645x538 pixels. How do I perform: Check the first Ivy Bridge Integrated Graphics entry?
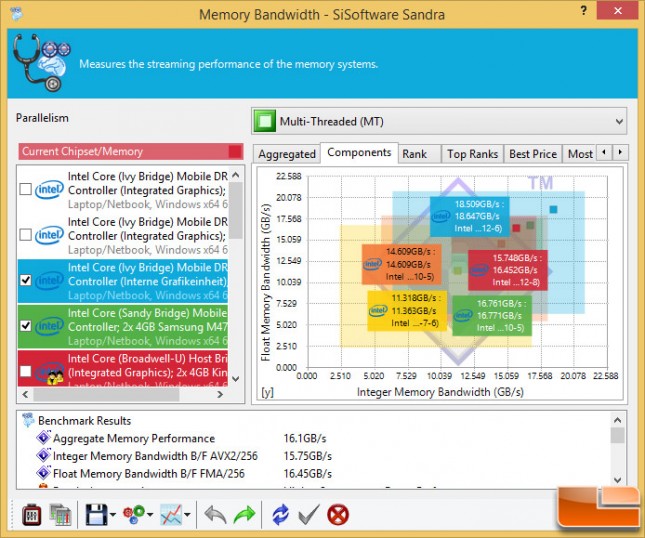26,189
